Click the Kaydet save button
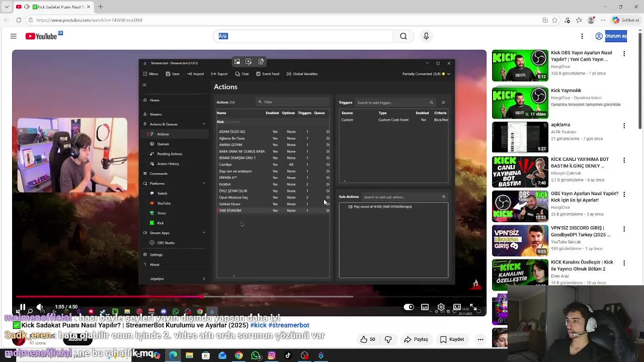644x362 pixels. [452, 339]
